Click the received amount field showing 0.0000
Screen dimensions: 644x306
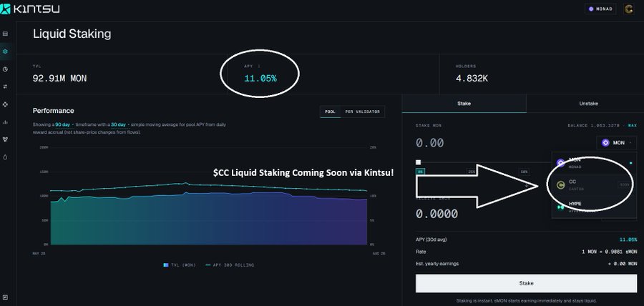click(x=436, y=214)
